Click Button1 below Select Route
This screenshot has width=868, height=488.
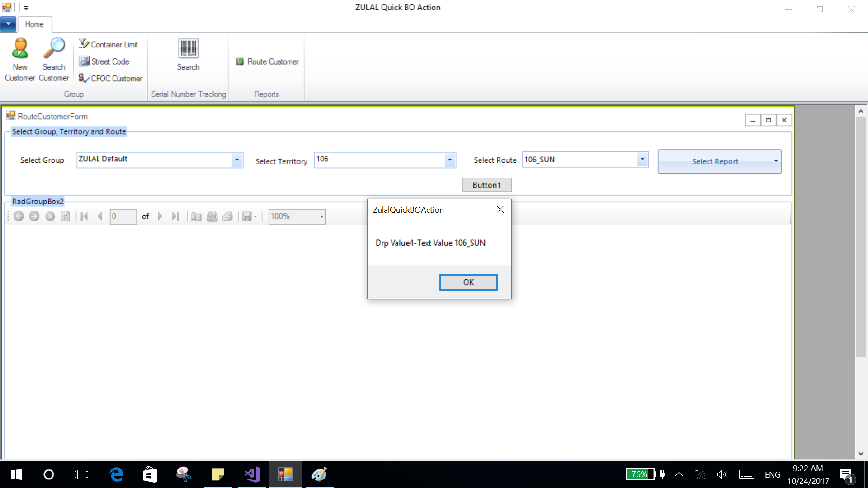pyautogui.click(x=486, y=185)
